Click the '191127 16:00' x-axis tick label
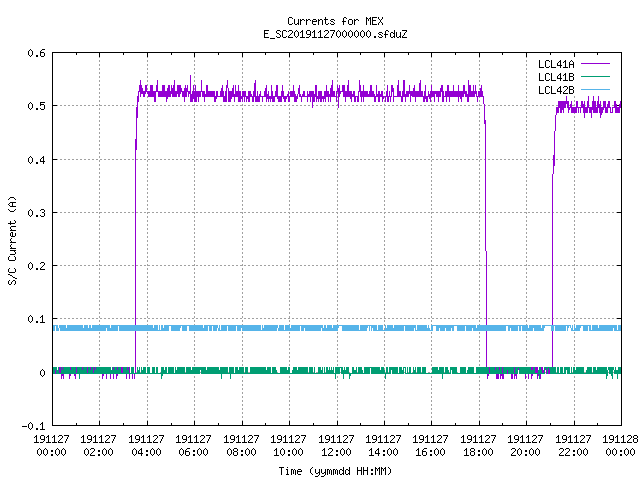 [431, 446]
